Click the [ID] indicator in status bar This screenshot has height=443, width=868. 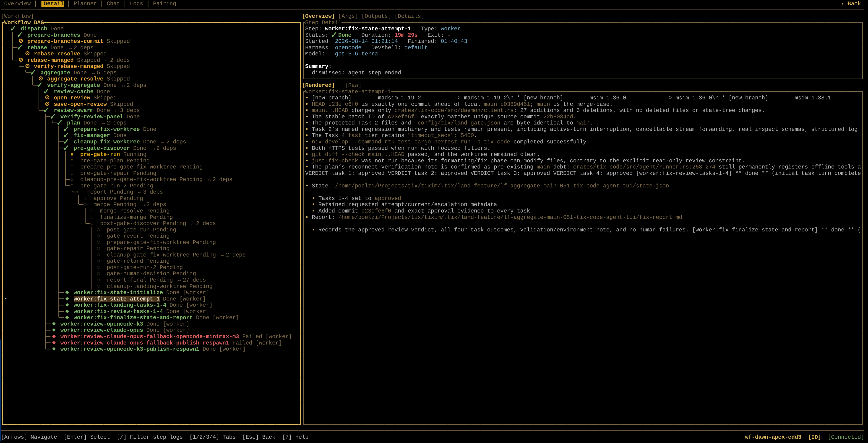pyautogui.click(x=814, y=437)
